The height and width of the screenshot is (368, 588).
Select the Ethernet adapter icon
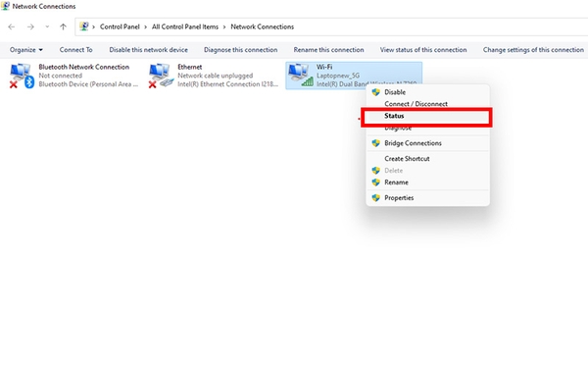point(161,76)
